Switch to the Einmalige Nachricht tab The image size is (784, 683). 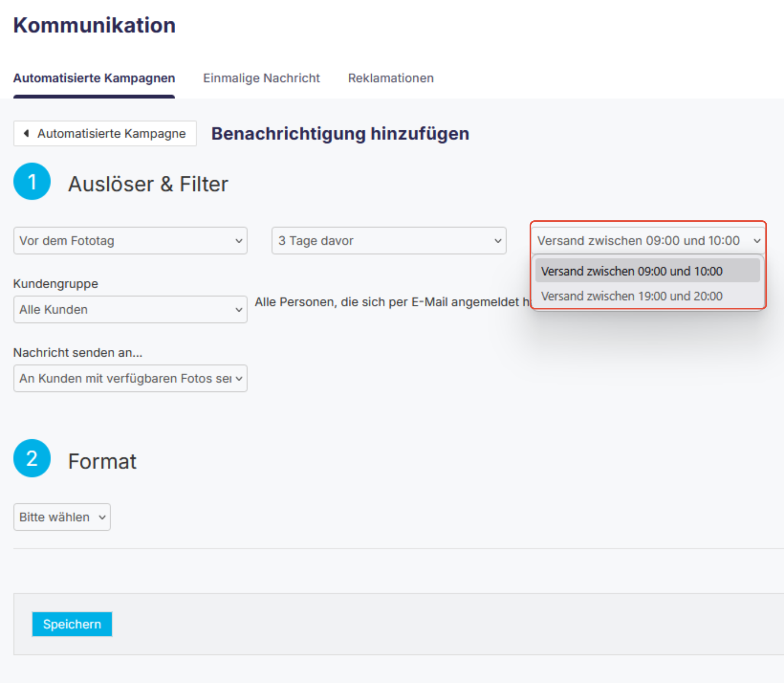(261, 78)
